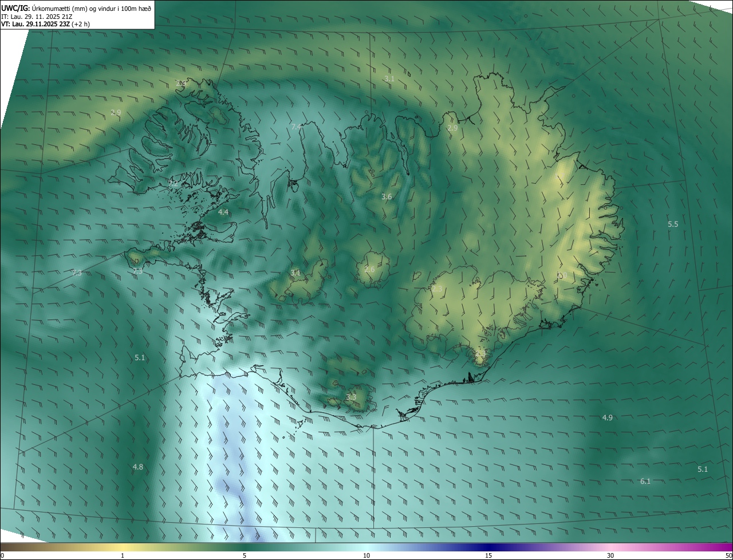Click the 3.6 value label on the map
The height and width of the screenshot is (560, 733).
point(387,196)
